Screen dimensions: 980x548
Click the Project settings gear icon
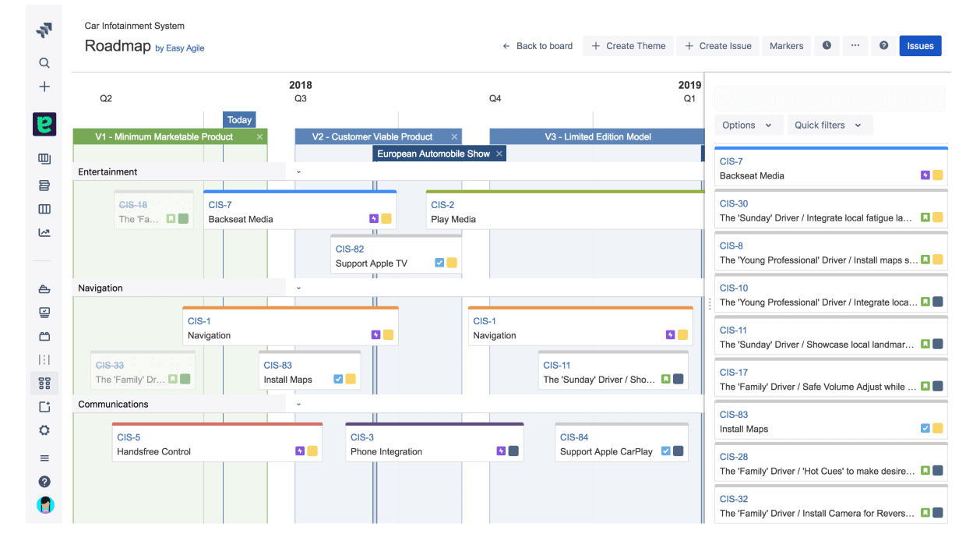coord(44,430)
